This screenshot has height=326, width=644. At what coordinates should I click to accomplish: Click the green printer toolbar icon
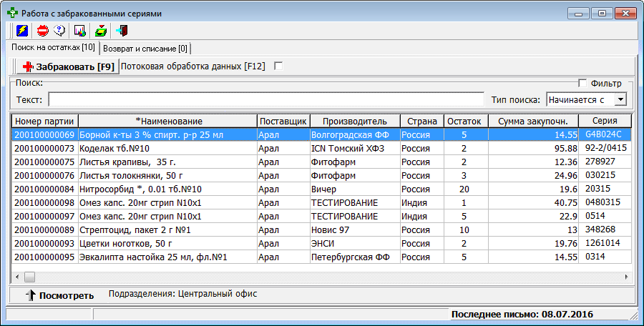pos(101,31)
